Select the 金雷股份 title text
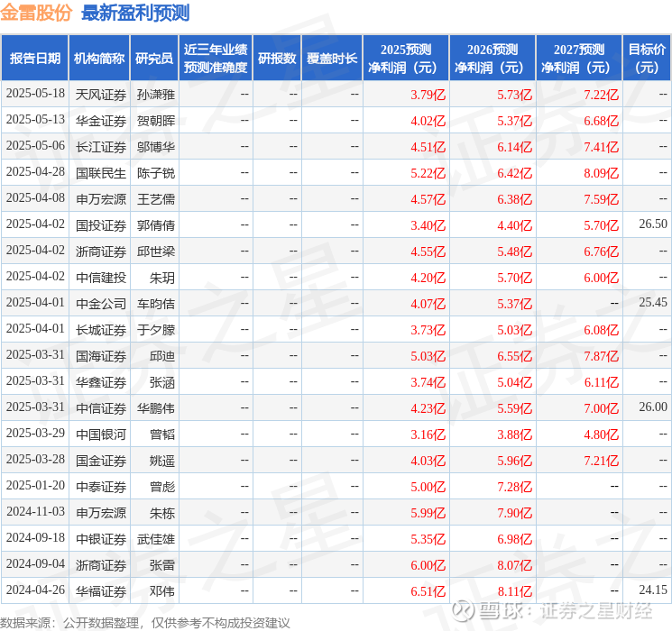This screenshot has width=672, height=631. pos(36,13)
